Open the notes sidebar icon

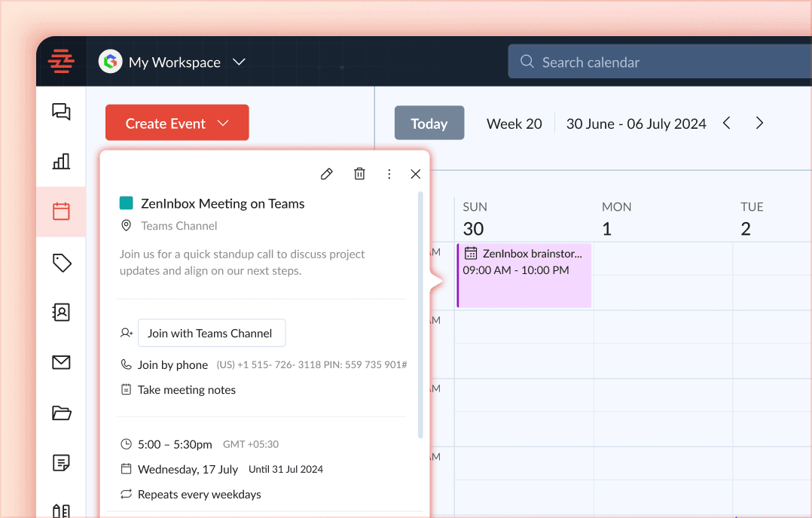[61, 462]
